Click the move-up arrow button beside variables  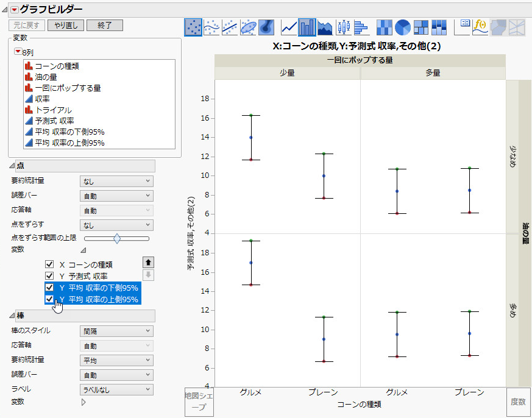tap(148, 262)
